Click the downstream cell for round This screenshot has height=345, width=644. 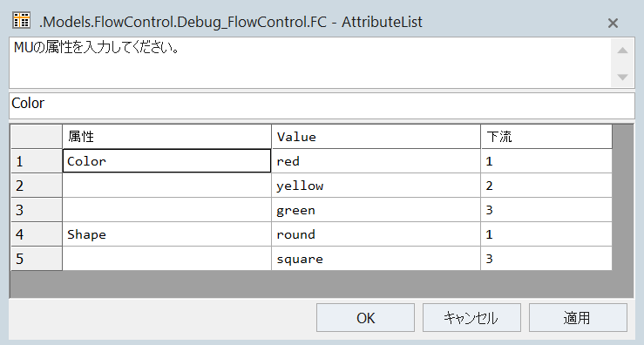(x=546, y=234)
